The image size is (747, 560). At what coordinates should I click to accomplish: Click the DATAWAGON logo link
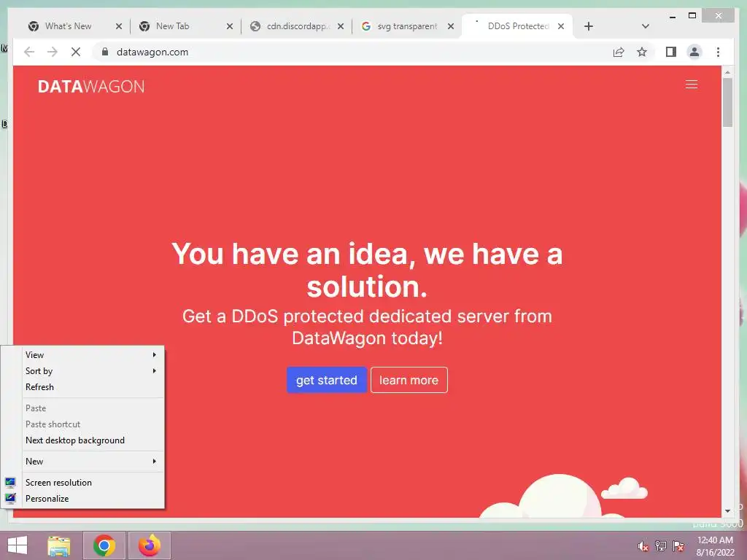coord(91,86)
